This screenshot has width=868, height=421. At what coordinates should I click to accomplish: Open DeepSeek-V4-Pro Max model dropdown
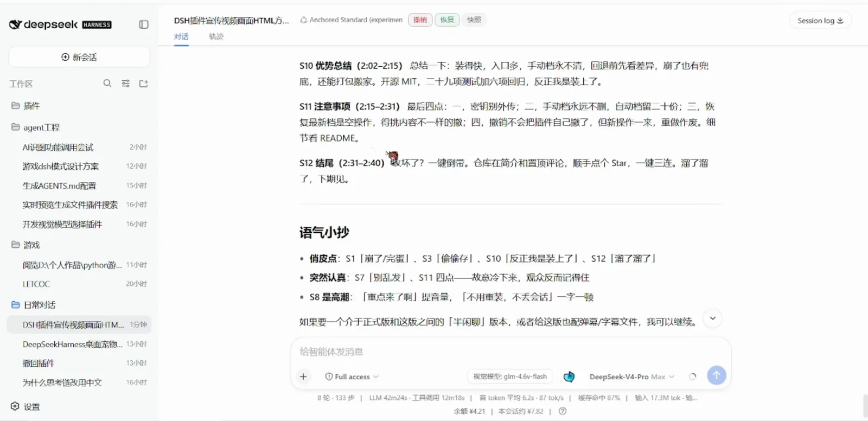click(632, 377)
